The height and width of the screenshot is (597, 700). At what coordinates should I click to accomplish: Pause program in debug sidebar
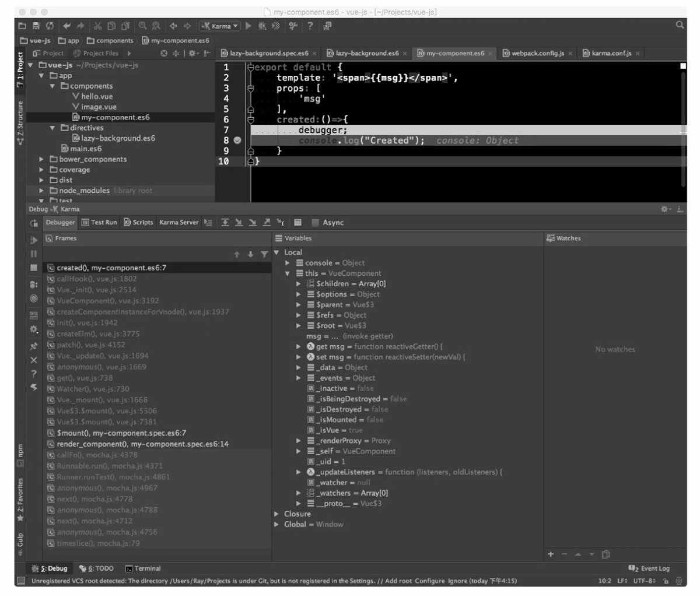[x=34, y=254]
